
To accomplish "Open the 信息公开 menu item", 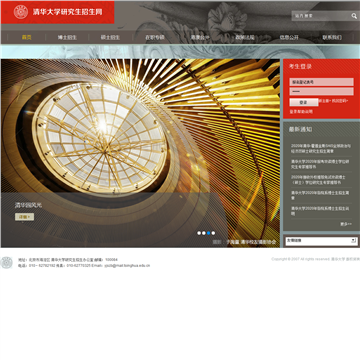I will pos(289,37).
